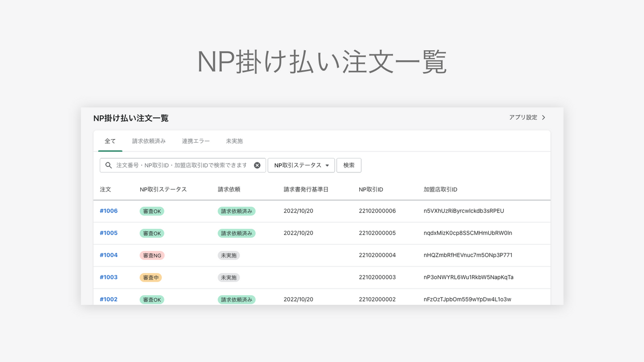
Task: Click merchant ID nHQZmbRfHEVnuc7m5ONp3P771
Action: coord(468,255)
